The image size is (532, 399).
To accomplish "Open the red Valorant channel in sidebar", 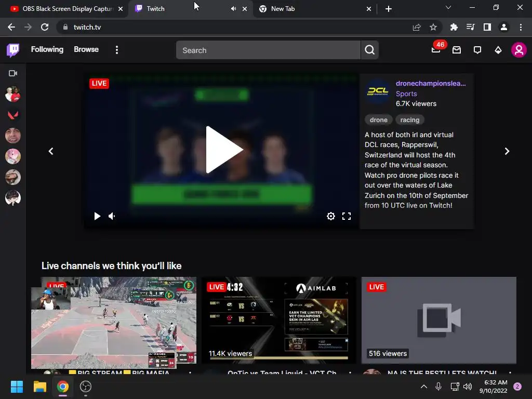I will pos(13,115).
